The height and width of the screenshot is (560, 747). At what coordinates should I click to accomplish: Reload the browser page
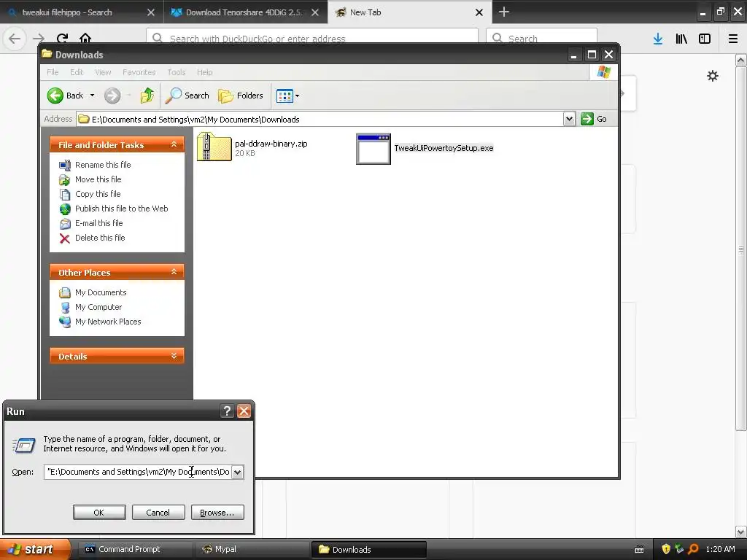pyautogui.click(x=62, y=39)
